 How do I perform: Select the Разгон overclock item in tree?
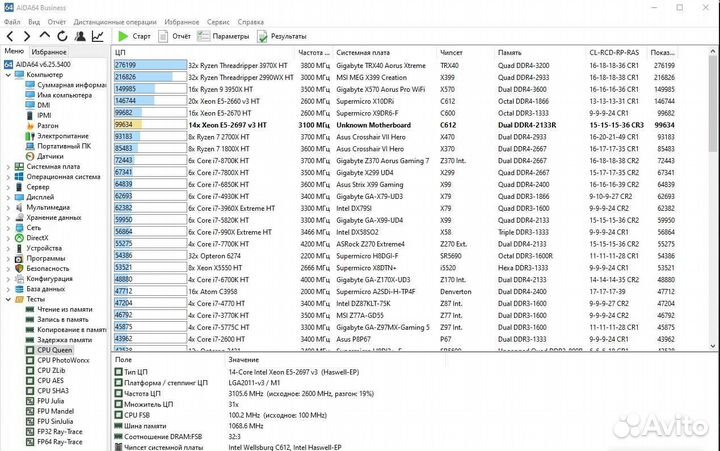pos(49,126)
